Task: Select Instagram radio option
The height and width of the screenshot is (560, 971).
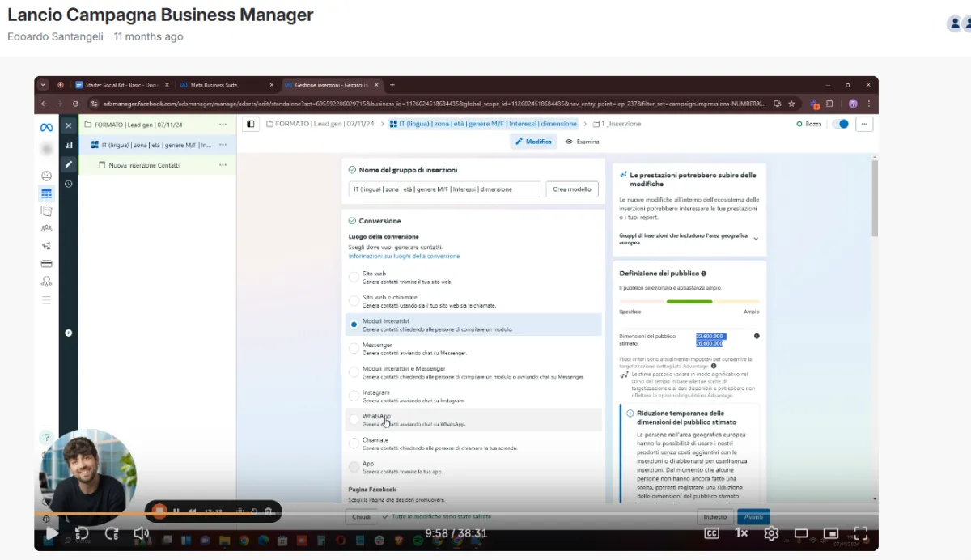Action: (x=354, y=396)
